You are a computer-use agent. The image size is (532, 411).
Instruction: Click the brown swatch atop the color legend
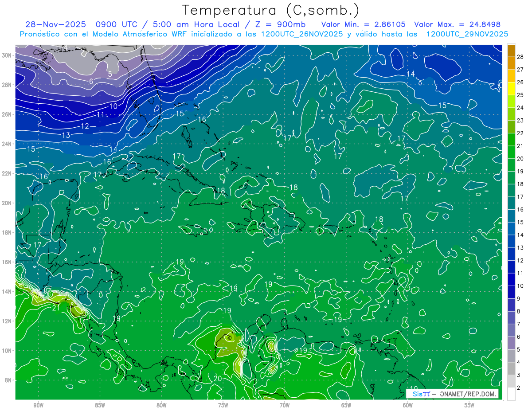point(511,51)
